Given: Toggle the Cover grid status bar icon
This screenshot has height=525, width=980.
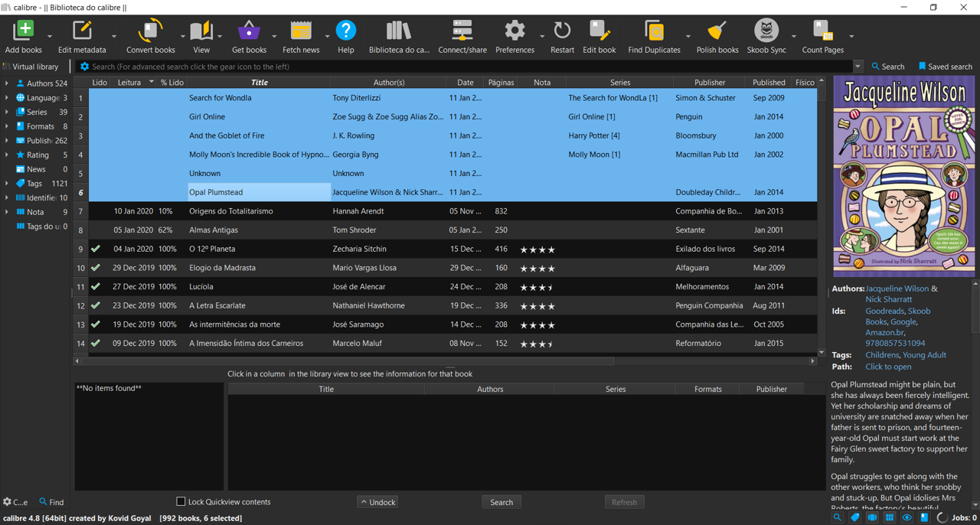Looking at the screenshot, I should point(890,518).
